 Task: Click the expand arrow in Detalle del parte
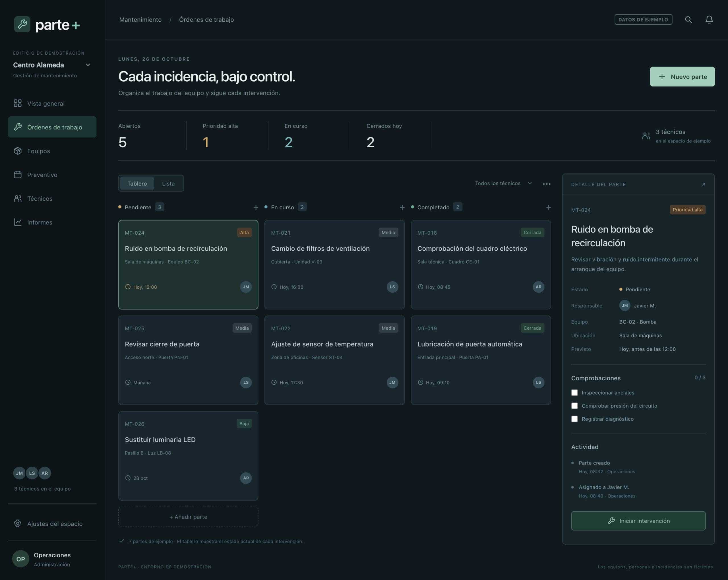point(703,184)
